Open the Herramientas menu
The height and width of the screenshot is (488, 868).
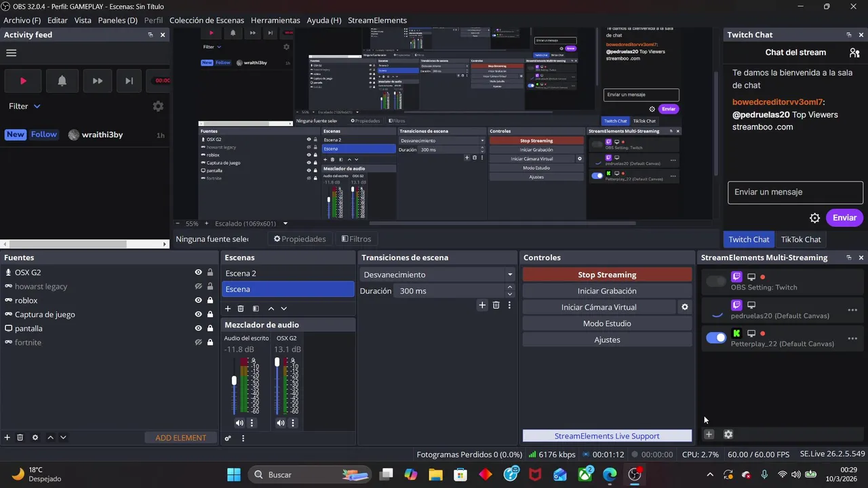(275, 20)
